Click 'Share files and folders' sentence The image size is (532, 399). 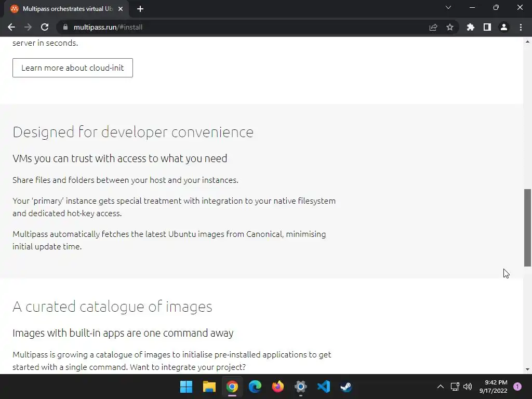(126, 180)
